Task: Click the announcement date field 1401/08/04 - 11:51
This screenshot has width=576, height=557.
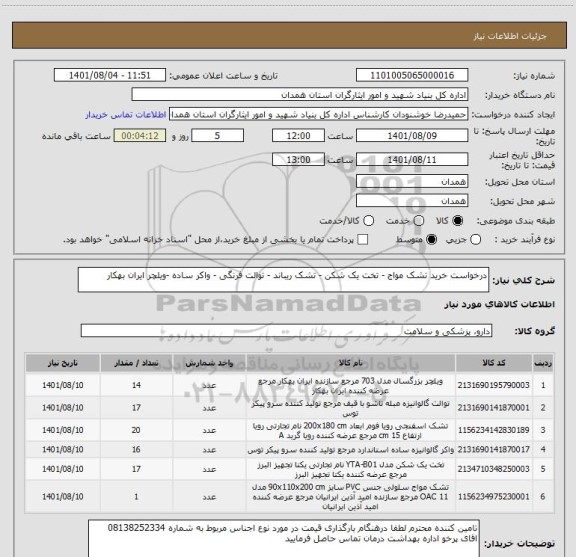Action: click(x=110, y=75)
